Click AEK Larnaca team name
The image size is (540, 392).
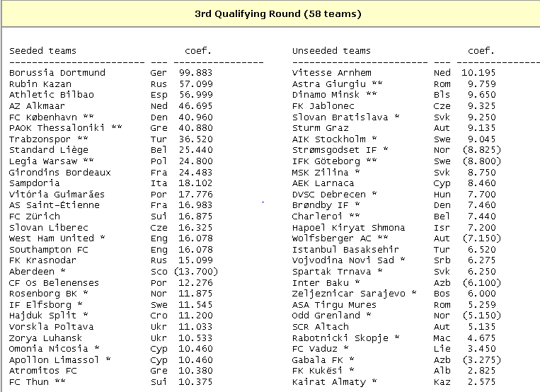tap(323, 183)
